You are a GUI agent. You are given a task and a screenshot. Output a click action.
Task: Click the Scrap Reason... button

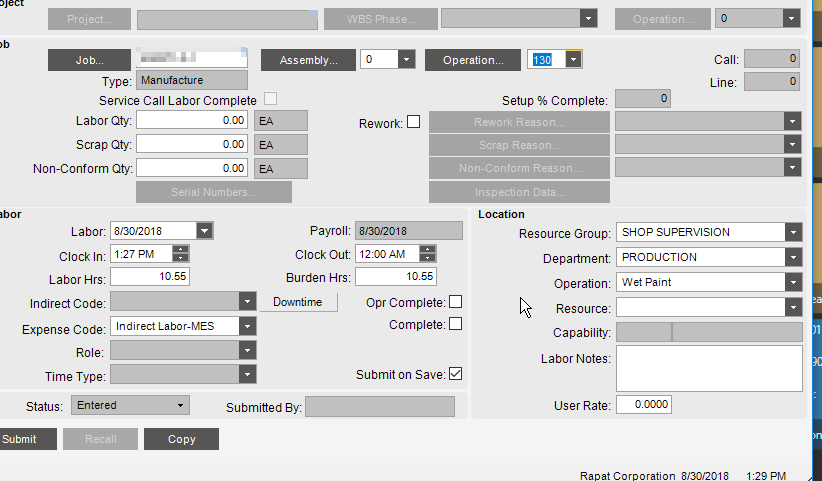click(x=520, y=145)
